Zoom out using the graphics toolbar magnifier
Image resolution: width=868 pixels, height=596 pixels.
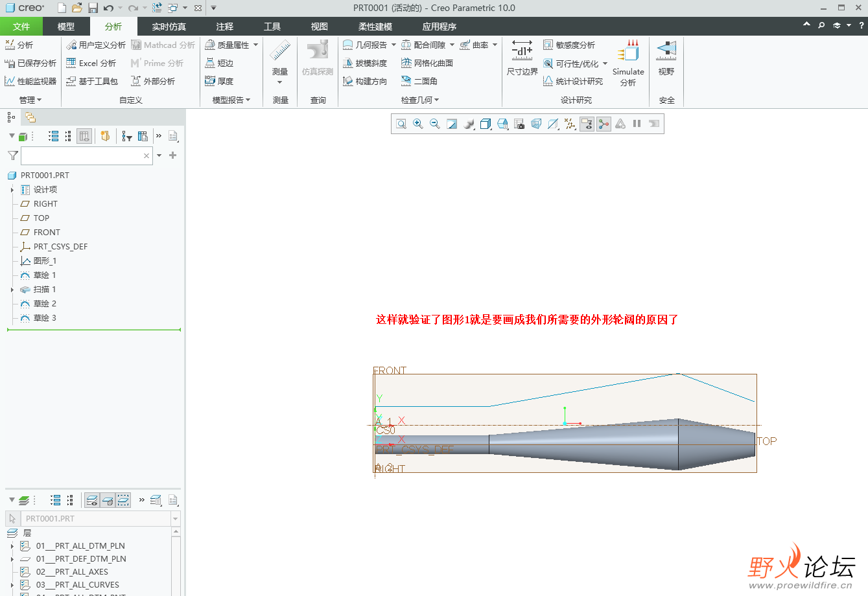435,124
